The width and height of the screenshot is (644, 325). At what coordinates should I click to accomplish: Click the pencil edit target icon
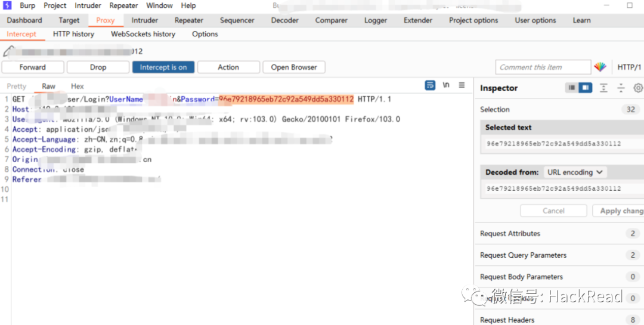click(8, 51)
